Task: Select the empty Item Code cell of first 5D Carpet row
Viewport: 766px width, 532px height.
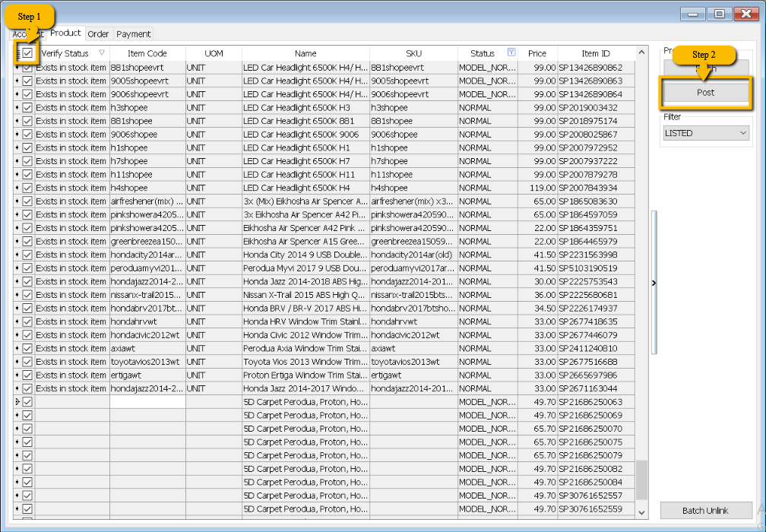Action: [147, 401]
